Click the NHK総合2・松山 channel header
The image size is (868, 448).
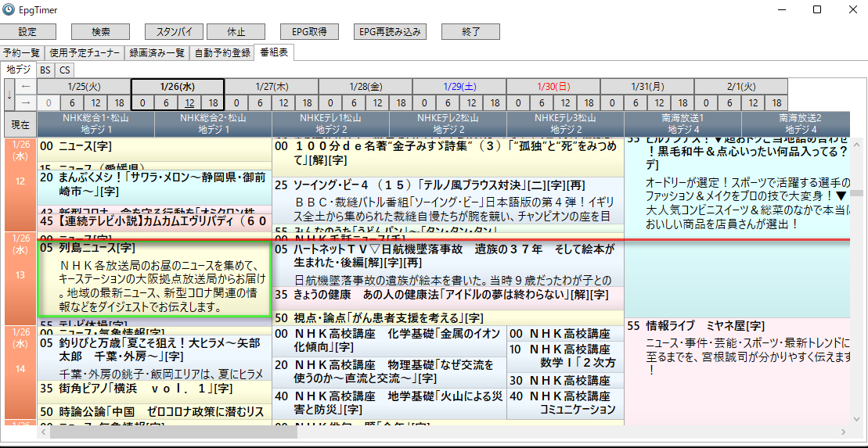pos(213,124)
